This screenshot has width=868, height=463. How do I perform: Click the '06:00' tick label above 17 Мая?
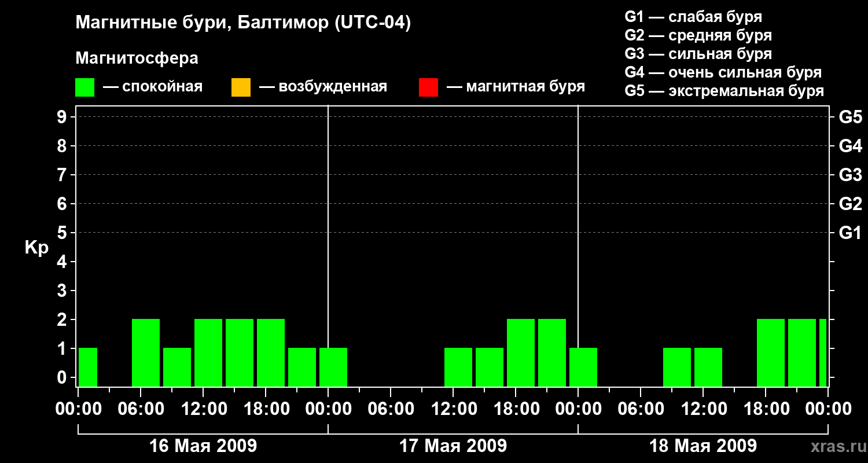[x=391, y=409]
